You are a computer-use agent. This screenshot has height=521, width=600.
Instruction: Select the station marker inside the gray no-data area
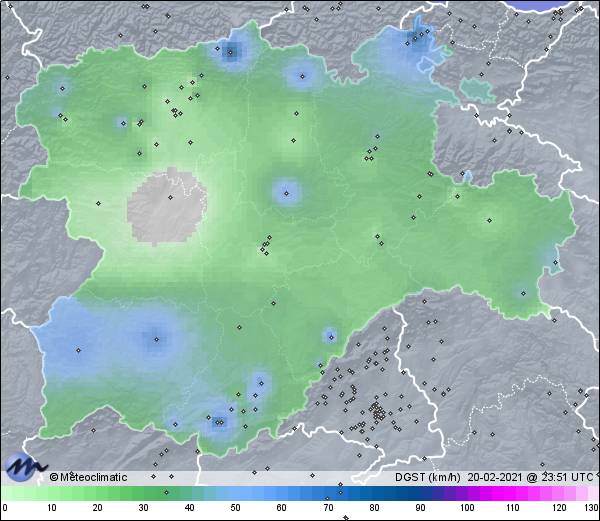170,197
